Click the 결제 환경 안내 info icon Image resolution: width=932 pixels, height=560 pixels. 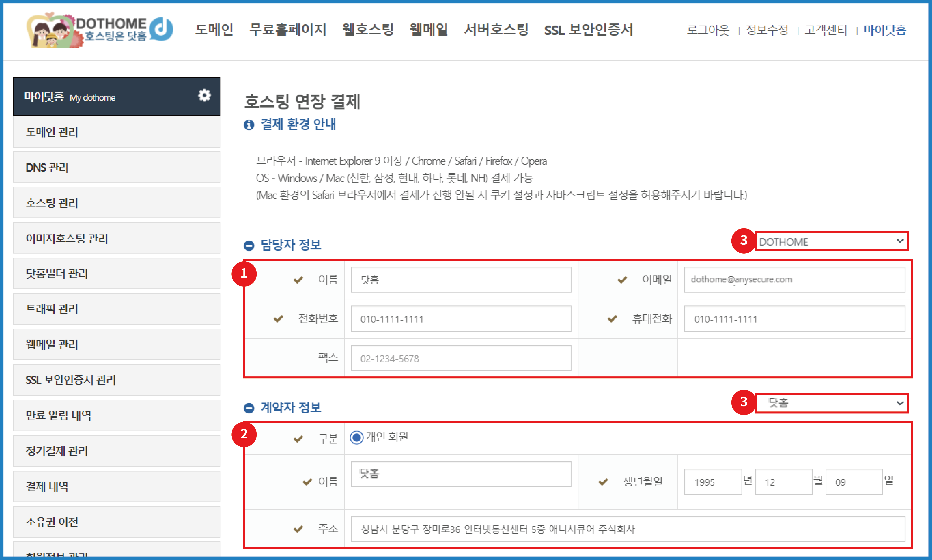click(x=249, y=125)
